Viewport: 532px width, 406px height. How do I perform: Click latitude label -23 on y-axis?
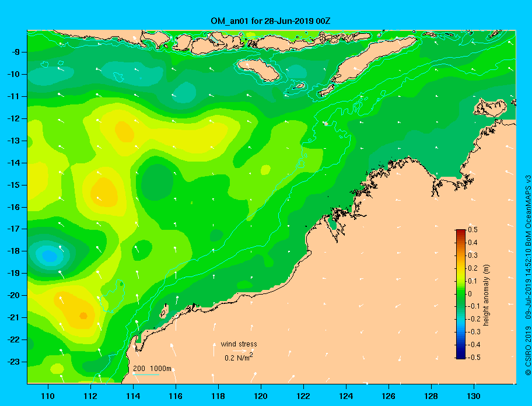click(13, 362)
